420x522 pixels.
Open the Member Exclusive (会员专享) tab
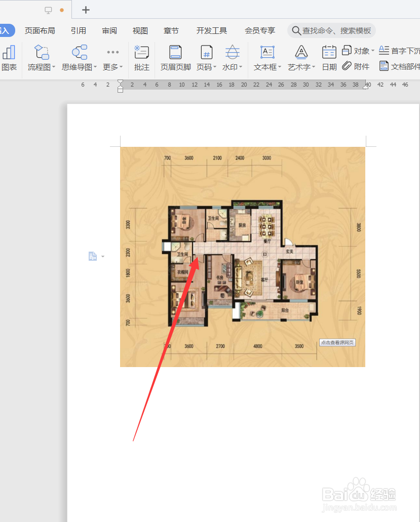coord(260,30)
